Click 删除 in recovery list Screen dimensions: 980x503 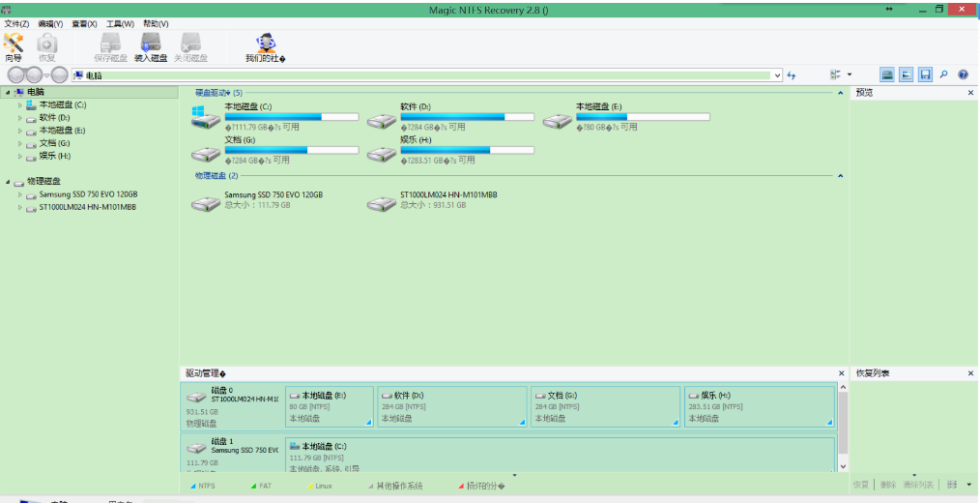[x=888, y=485]
